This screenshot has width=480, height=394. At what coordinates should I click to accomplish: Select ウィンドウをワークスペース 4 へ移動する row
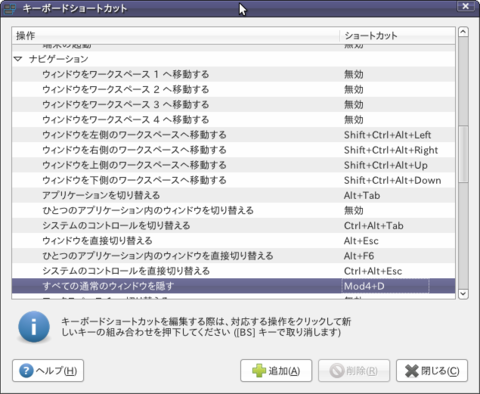pyautogui.click(x=233, y=120)
